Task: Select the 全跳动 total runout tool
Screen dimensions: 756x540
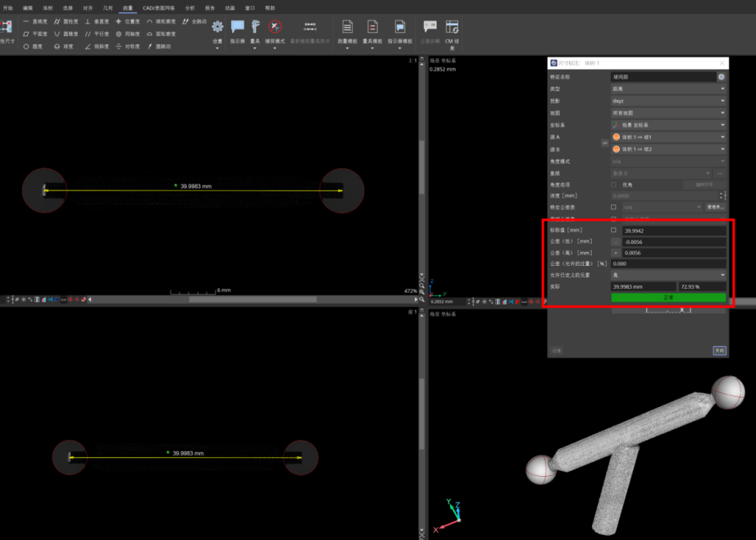Action: [194, 21]
